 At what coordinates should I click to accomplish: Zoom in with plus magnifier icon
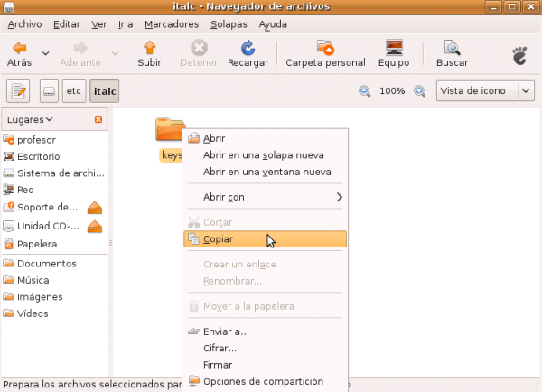click(419, 91)
